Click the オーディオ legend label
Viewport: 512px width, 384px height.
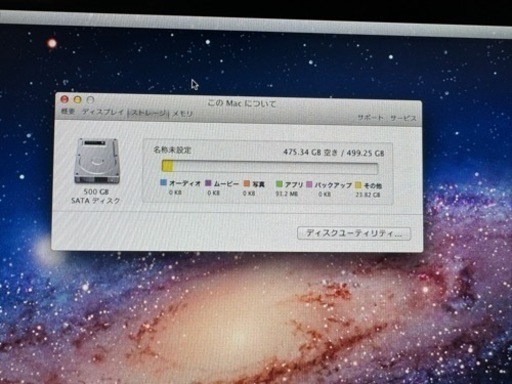pyautogui.click(x=185, y=183)
